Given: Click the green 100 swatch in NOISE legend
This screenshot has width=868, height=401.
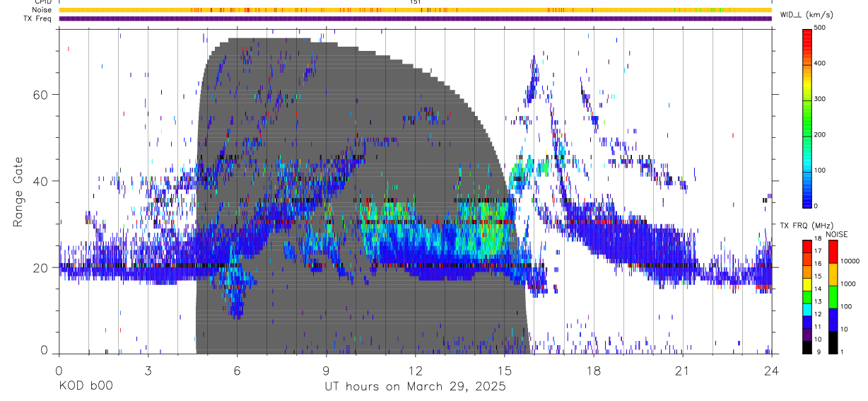Looking at the screenshot, I should pos(833,296).
